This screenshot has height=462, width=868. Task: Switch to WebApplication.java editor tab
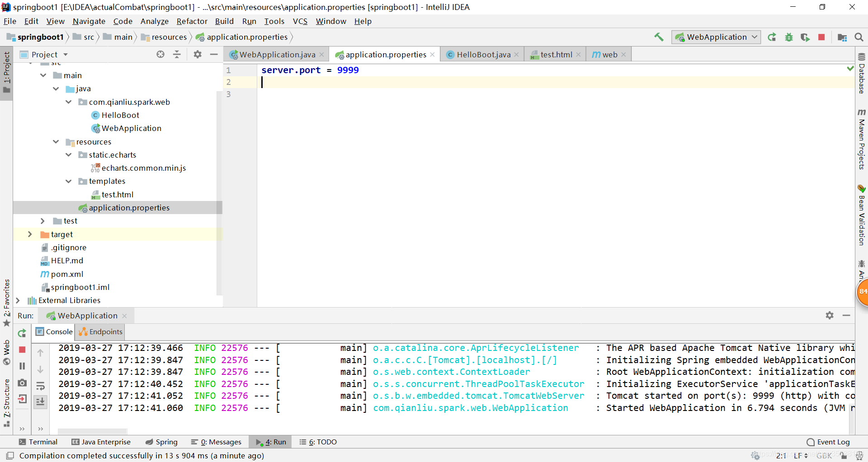[x=277, y=55]
